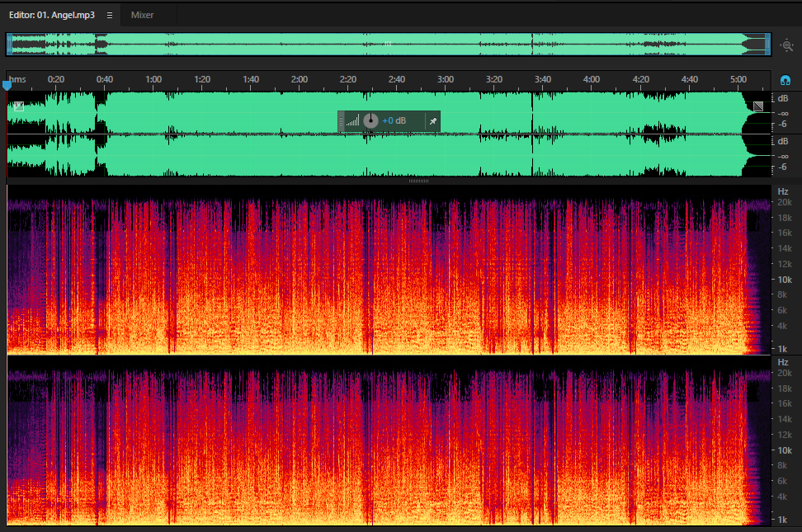The image size is (802, 532).
Task: Click the 5:00 mark on the ruler
Action: (738, 79)
